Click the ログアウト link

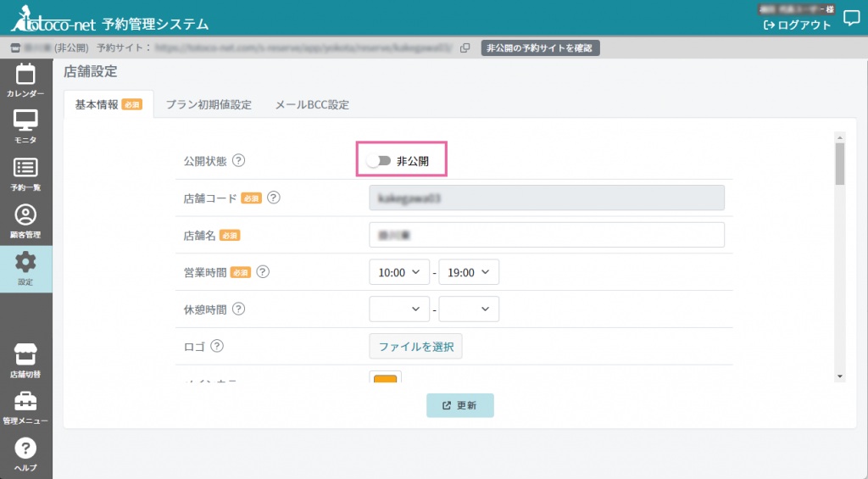[x=798, y=25]
